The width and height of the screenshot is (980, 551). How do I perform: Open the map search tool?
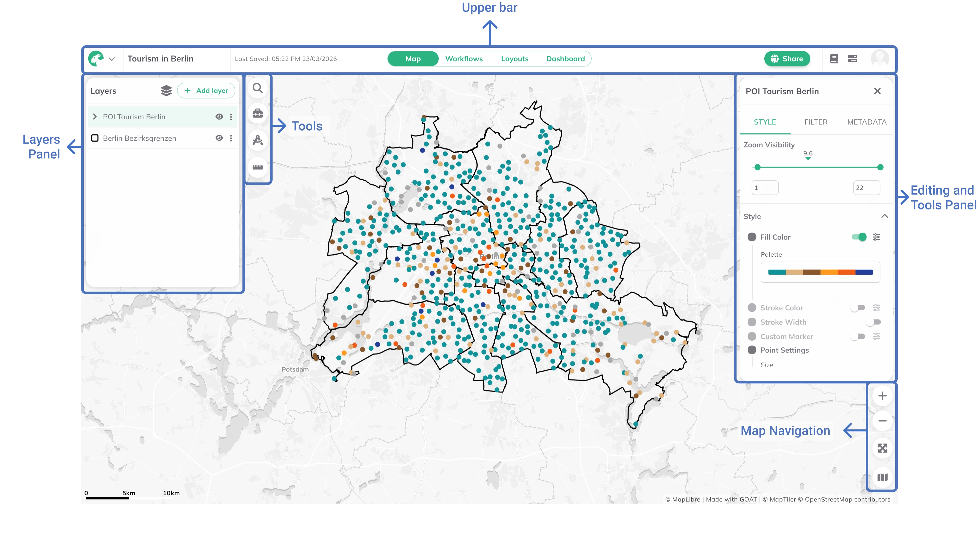point(258,88)
